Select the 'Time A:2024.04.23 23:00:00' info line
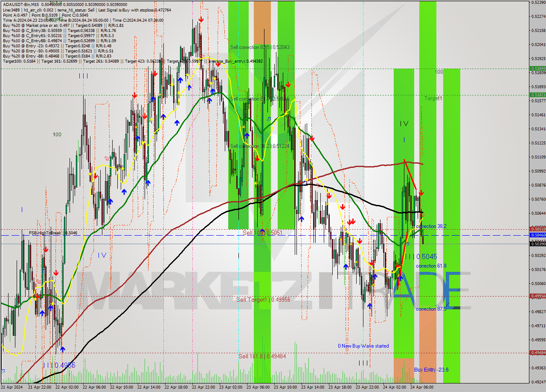Screen dimensions: 546x392 click(83, 20)
